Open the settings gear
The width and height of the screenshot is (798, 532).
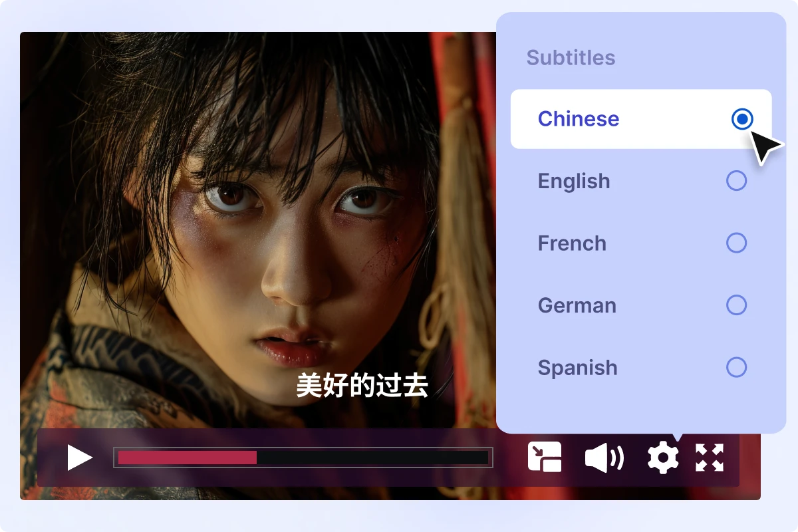coord(663,458)
